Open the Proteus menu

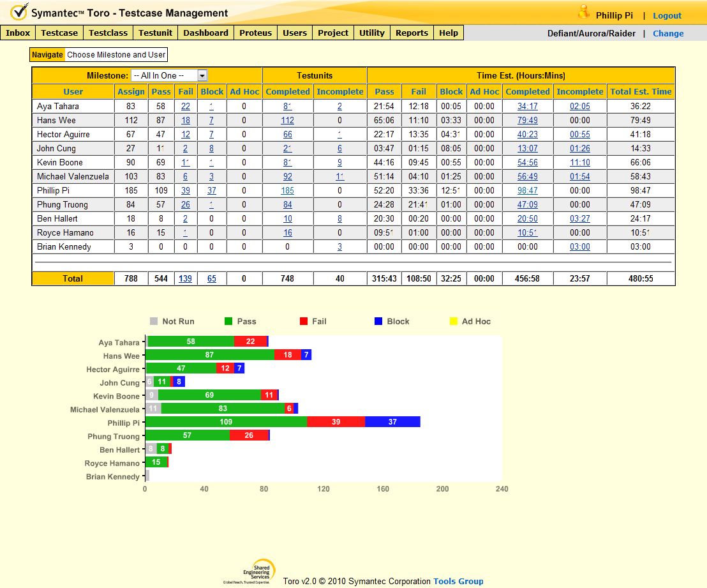[x=256, y=33]
